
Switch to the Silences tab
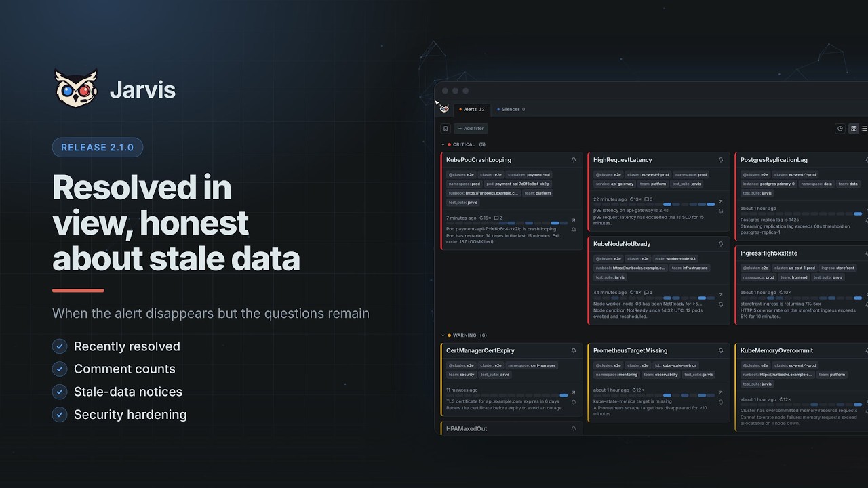[x=511, y=109]
